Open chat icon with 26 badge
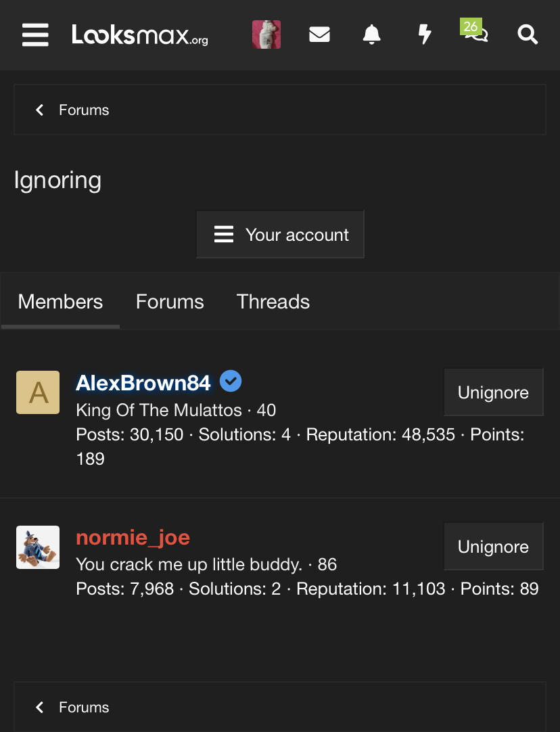560x732 pixels. pyautogui.click(x=475, y=33)
